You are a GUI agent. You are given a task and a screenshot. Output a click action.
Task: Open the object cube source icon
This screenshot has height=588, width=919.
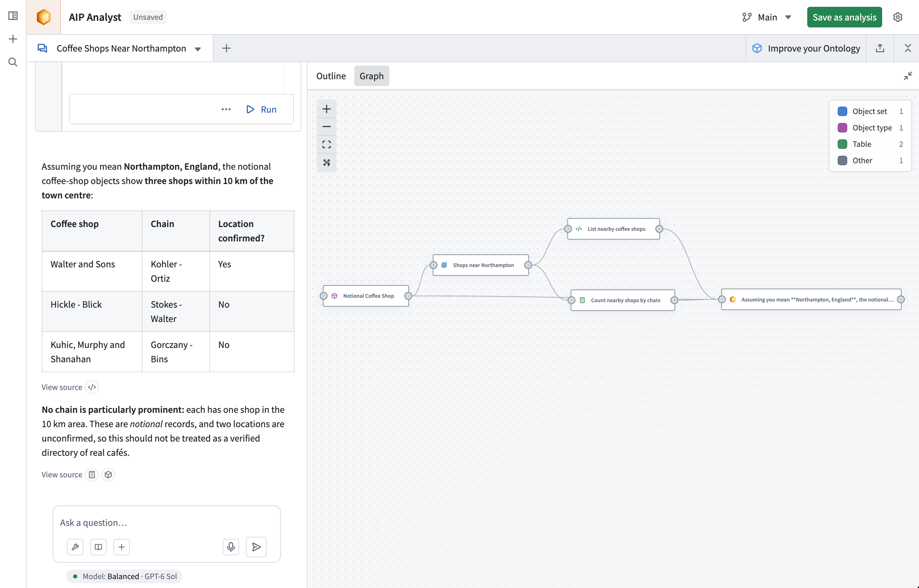tap(109, 475)
